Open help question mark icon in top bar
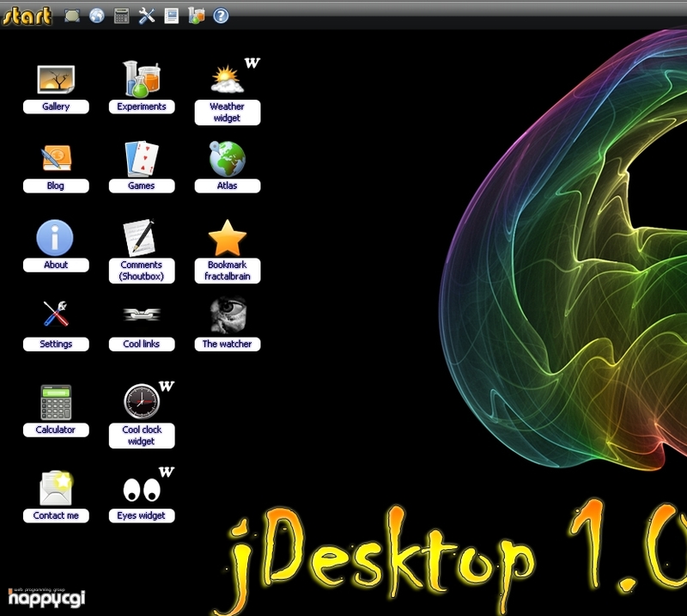The image size is (687, 616). click(x=221, y=16)
